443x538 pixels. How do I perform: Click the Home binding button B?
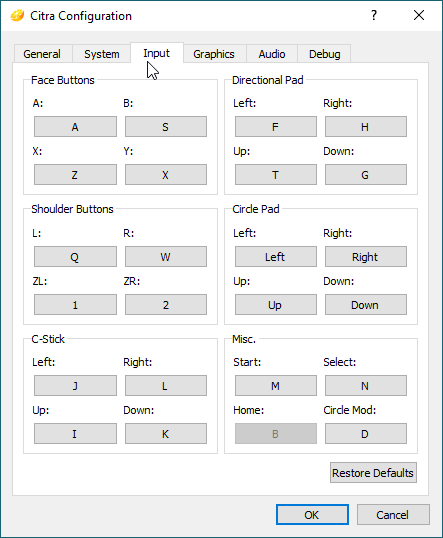pyautogui.click(x=276, y=433)
